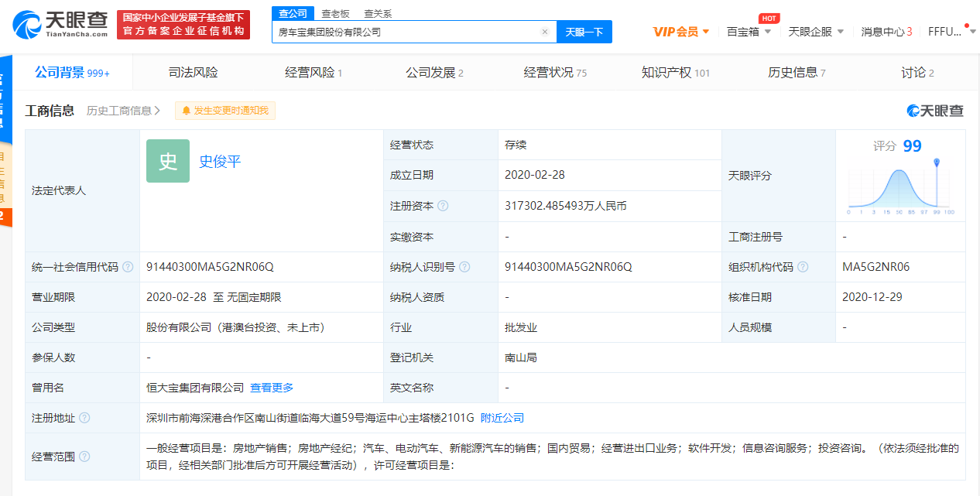This screenshot has height=496, width=980.
Task: Select the 工商信息 section heading
Action: pos(50,111)
